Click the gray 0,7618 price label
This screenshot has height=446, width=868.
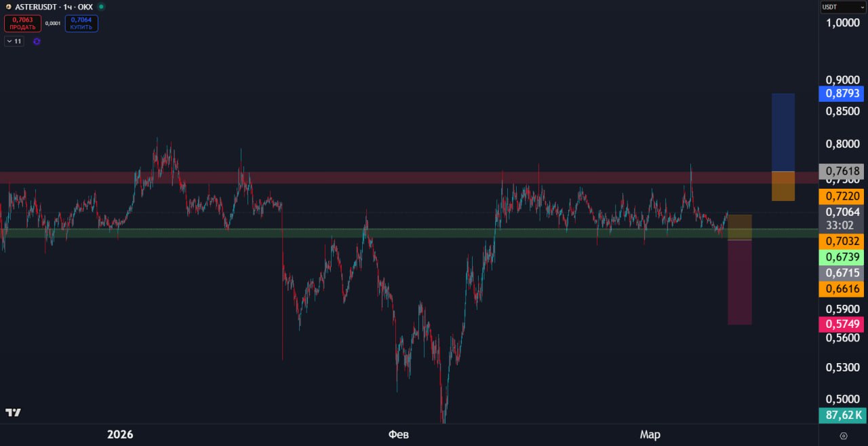(842, 171)
